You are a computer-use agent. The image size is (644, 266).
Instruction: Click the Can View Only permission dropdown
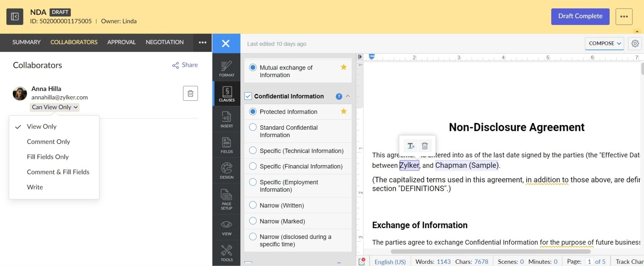click(55, 107)
